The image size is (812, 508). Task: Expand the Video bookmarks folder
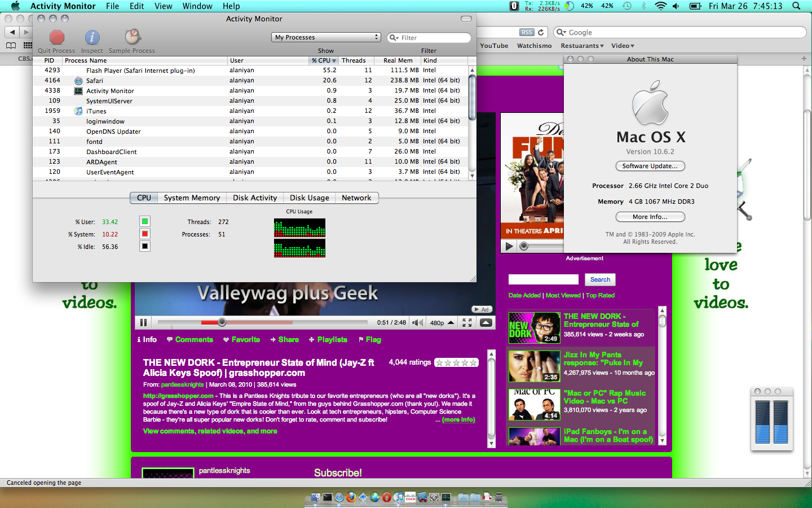pos(623,46)
